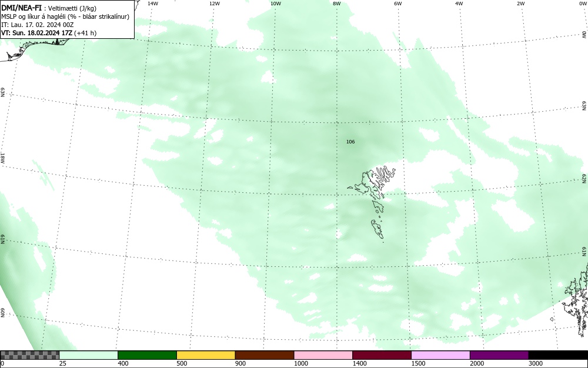
Task: Click the 10W longitude label
Action: [276, 4]
